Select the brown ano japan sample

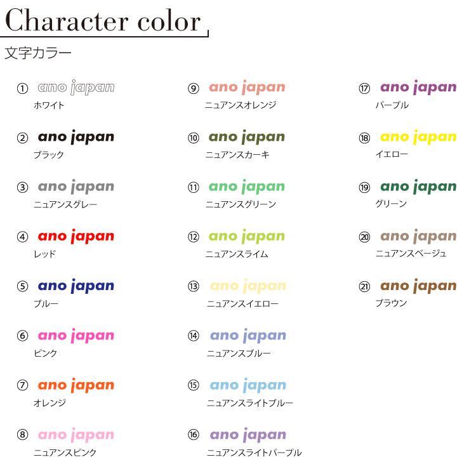(418, 286)
